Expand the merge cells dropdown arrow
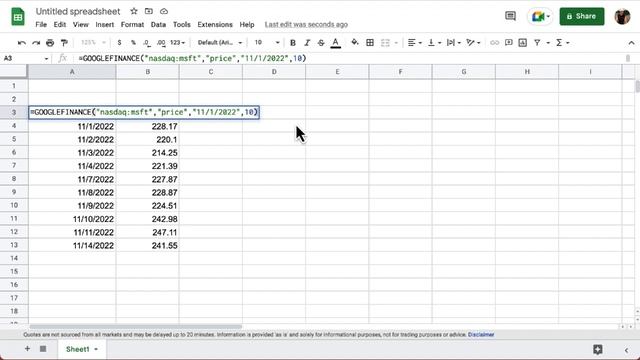640x360 pixels. click(x=396, y=43)
